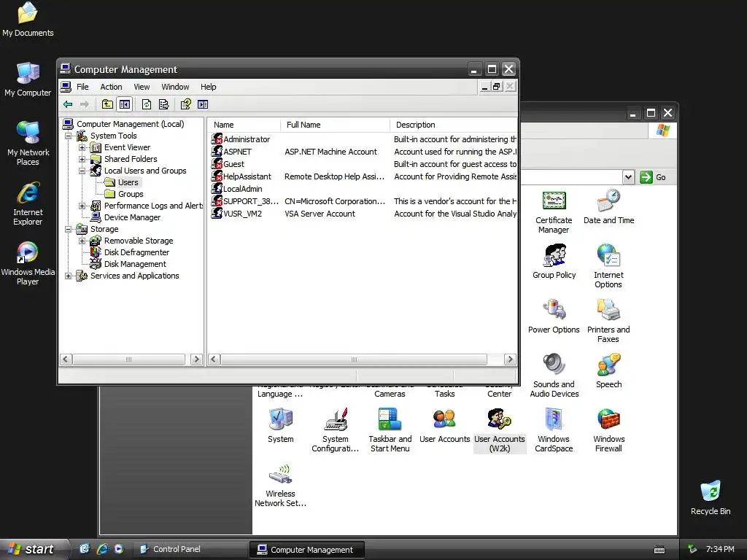The height and width of the screenshot is (560, 747).
Task: Select the Guest user account
Action: pyautogui.click(x=228, y=164)
